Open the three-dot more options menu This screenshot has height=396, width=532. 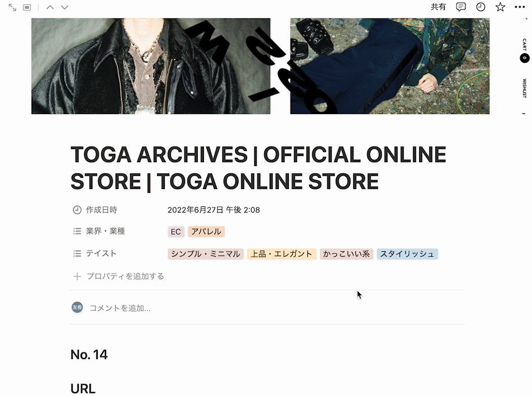520,7
